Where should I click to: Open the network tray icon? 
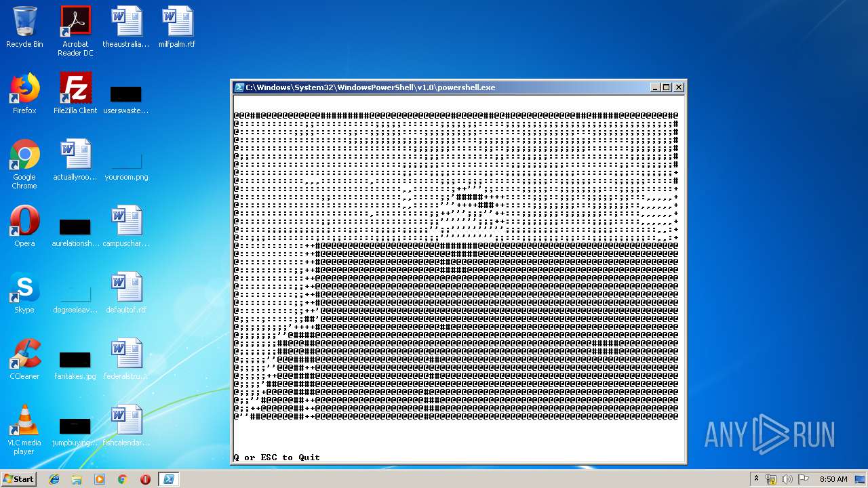[x=771, y=479]
